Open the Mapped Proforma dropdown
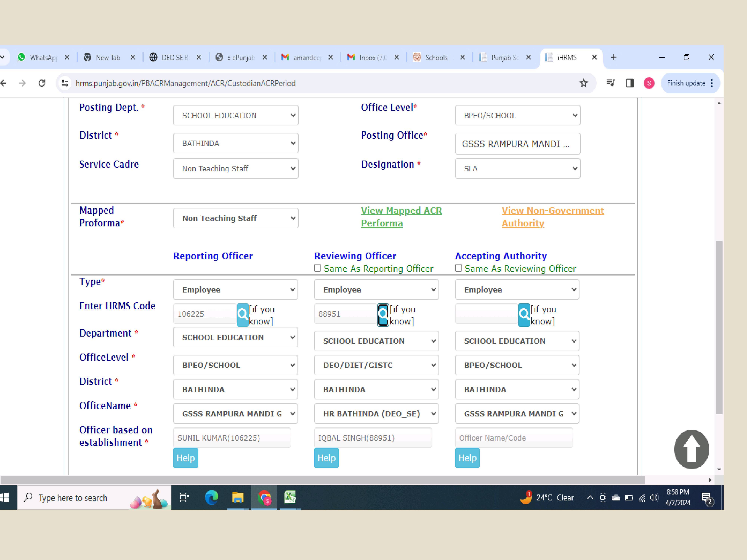 (235, 218)
